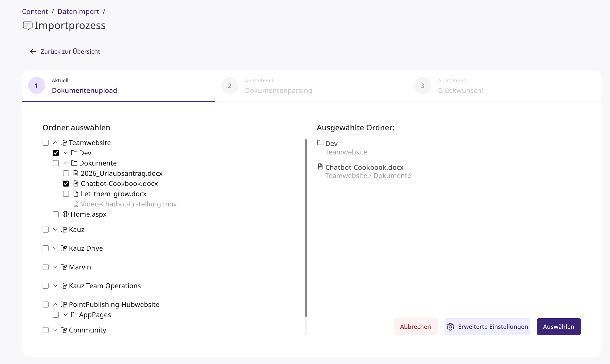Check the Home.aspx checkbox

pyautogui.click(x=56, y=214)
